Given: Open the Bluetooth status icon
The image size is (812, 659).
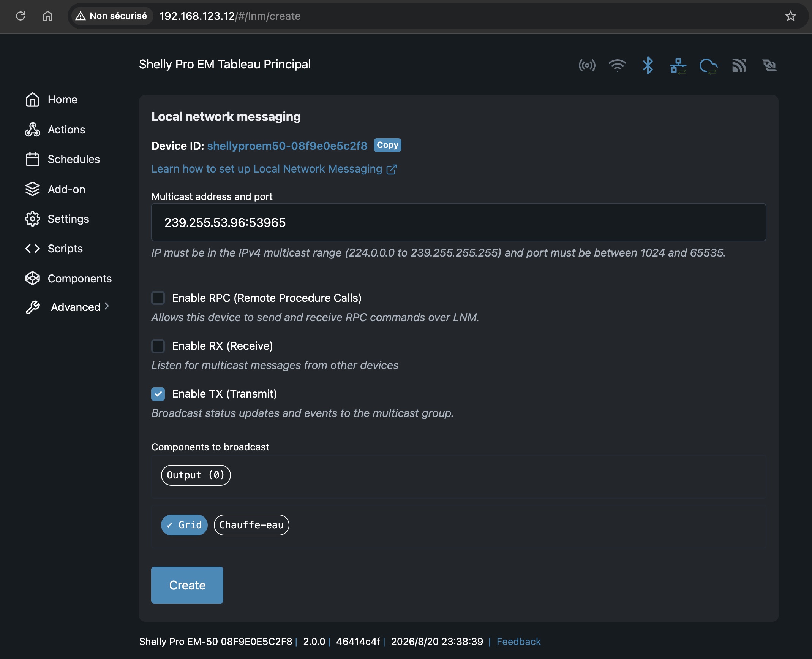Looking at the screenshot, I should [648, 65].
